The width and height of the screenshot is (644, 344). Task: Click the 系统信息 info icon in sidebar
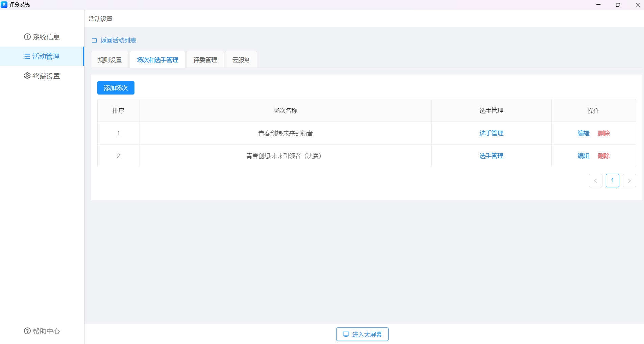click(x=27, y=37)
